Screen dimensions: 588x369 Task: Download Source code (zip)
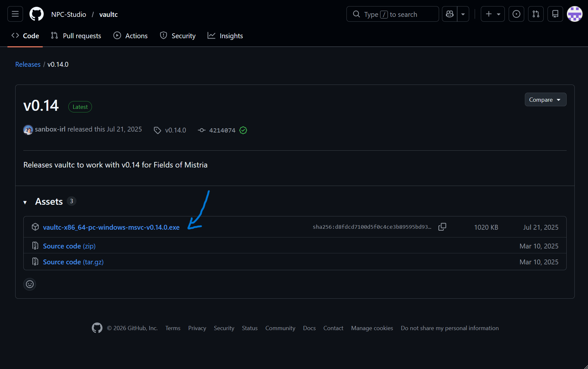(x=69, y=246)
